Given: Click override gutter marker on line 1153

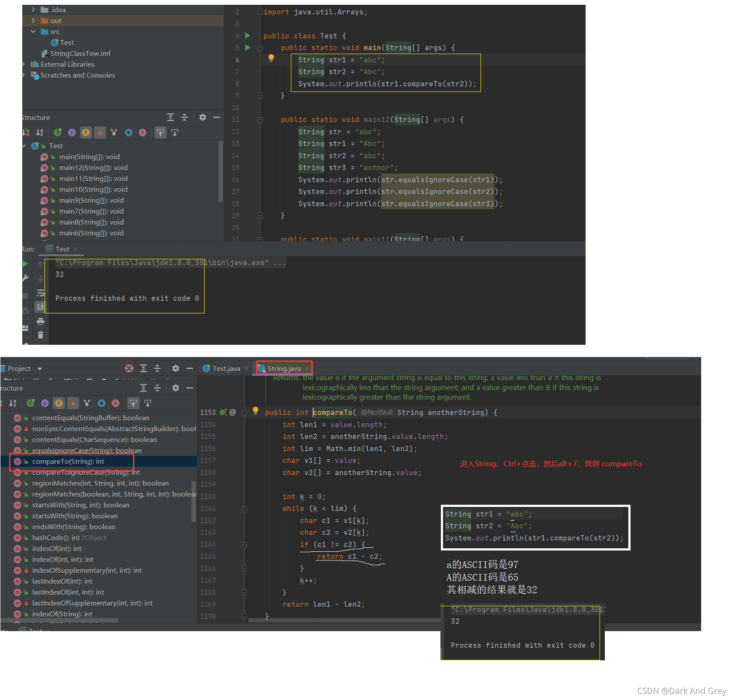Looking at the screenshot, I should [x=223, y=412].
